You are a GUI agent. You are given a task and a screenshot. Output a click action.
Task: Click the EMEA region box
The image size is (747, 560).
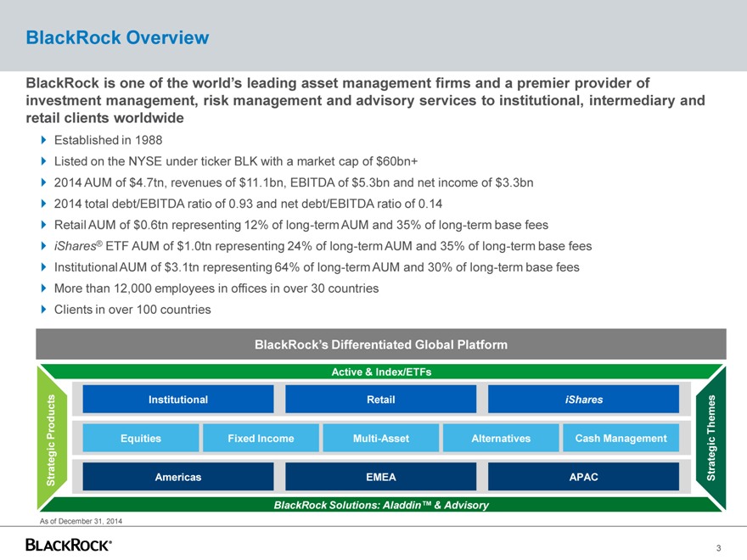tap(380, 477)
